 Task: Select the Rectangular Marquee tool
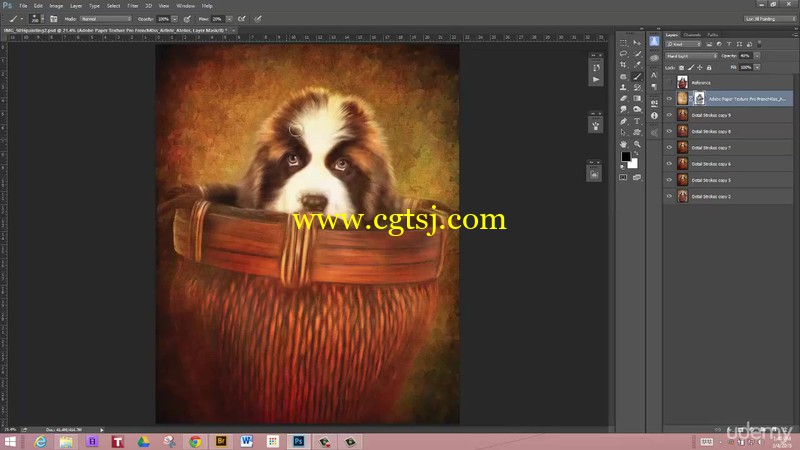pos(623,42)
